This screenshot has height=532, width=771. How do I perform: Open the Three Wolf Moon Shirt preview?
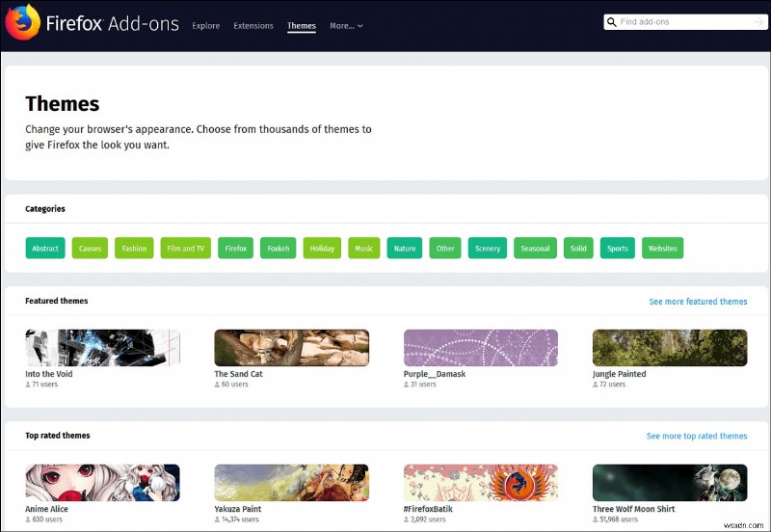coord(670,483)
